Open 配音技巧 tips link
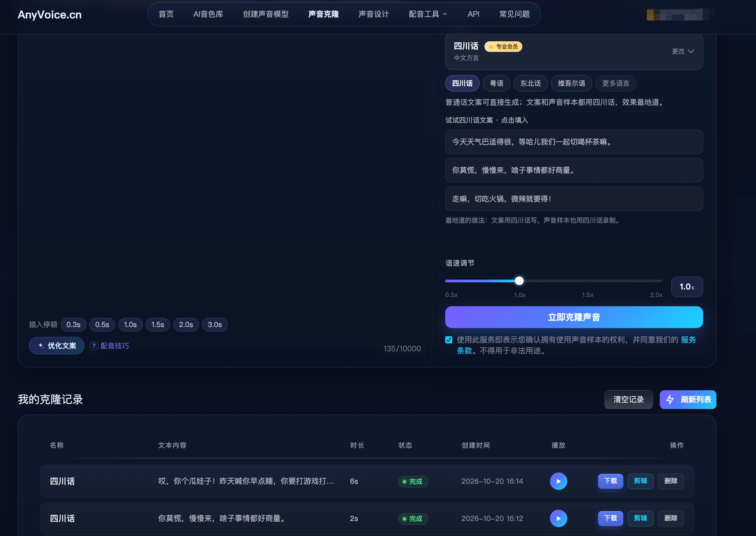The height and width of the screenshot is (536, 756). pyautogui.click(x=115, y=346)
